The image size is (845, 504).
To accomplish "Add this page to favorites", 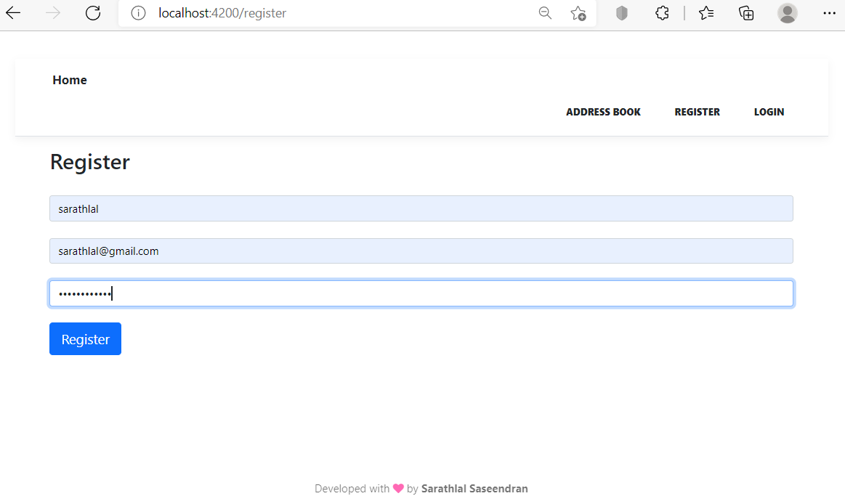I will [578, 13].
